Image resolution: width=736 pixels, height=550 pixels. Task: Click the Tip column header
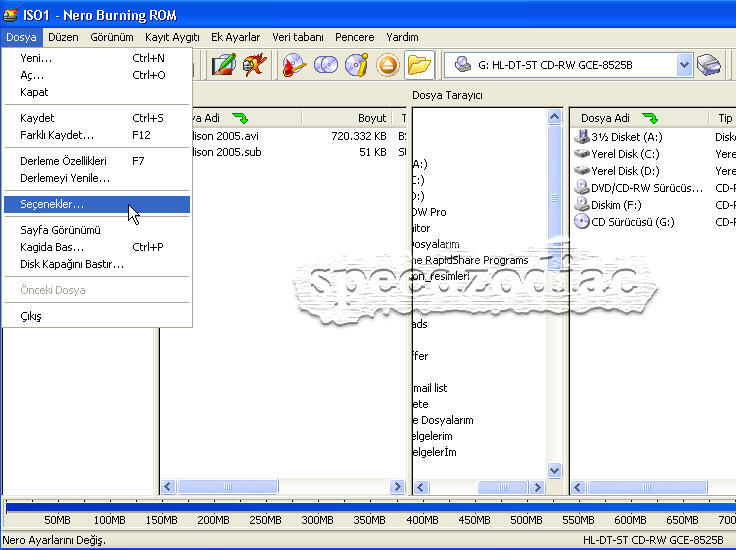(725, 118)
